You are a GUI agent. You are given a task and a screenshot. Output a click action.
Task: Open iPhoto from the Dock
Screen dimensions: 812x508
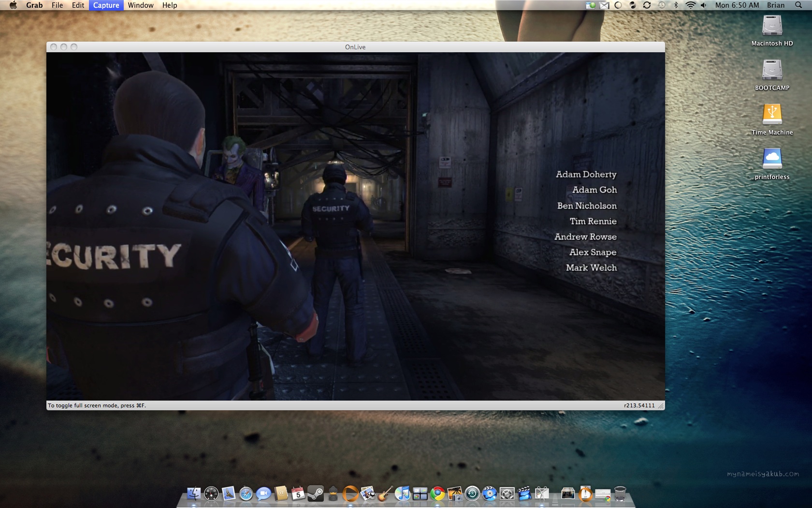point(455,493)
